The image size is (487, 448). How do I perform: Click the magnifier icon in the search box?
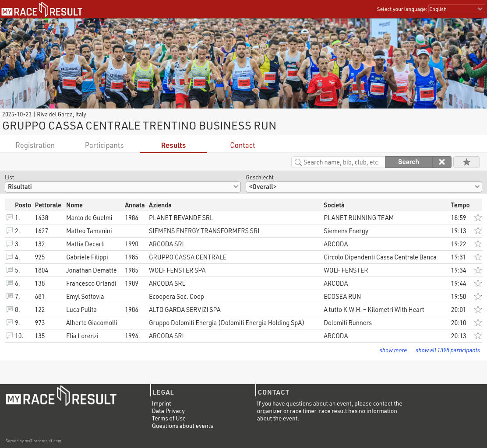pos(298,162)
